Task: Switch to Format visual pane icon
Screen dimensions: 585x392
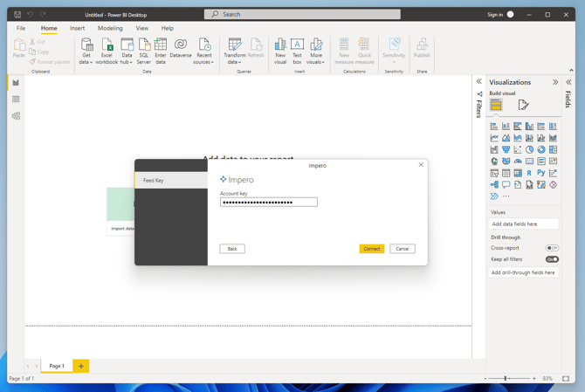Action: [523, 106]
